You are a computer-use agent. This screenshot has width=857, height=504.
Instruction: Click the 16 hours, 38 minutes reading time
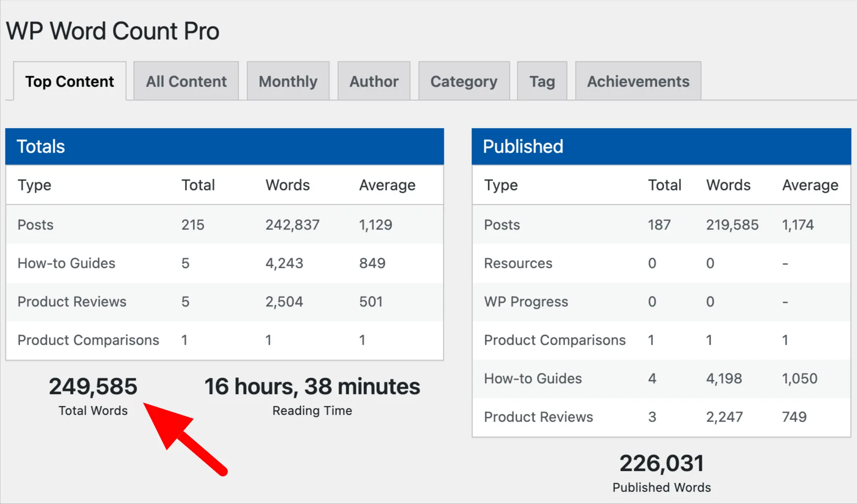312,386
